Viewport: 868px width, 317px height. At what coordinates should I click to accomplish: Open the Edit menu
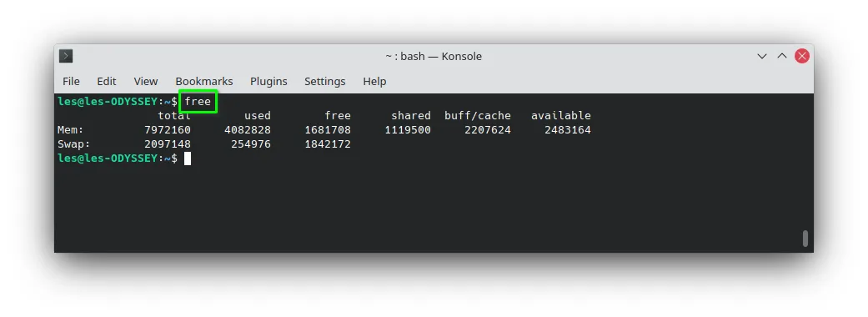pyautogui.click(x=106, y=81)
